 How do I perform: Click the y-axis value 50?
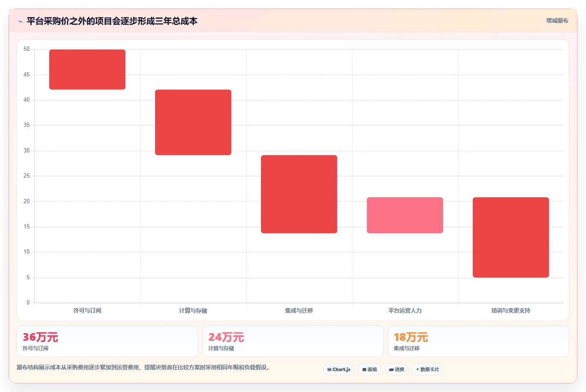pos(26,49)
